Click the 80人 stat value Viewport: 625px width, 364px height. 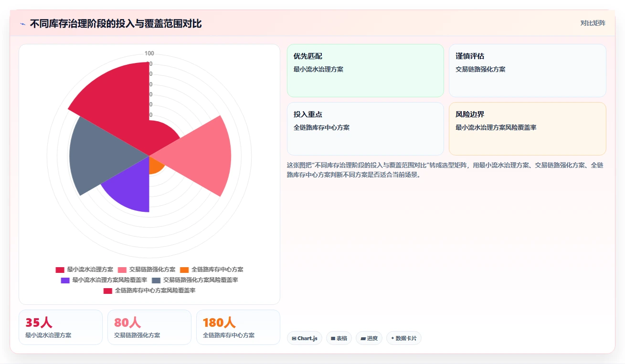127,323
